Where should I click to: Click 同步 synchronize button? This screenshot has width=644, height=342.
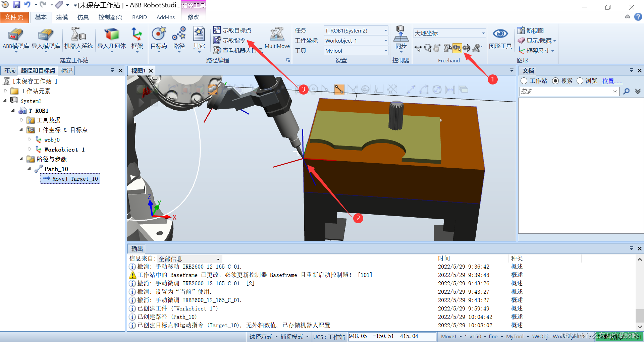pos(401,39)
